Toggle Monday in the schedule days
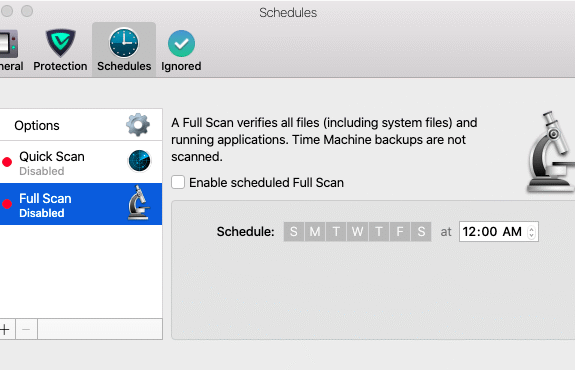The image size is (575, 370). (315, 231)
